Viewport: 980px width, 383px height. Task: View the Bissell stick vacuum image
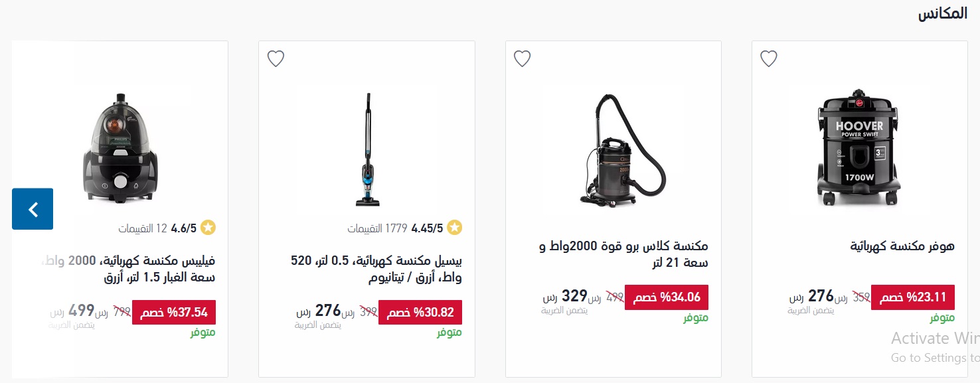pos(367,149)
